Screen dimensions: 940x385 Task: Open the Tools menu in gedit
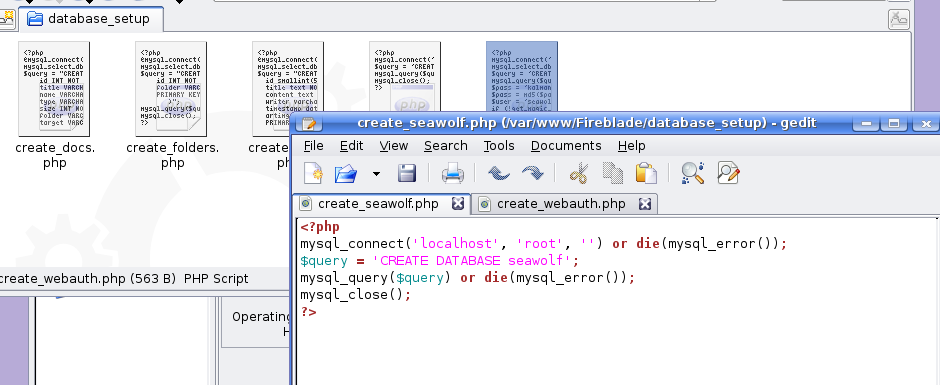point(499,146)
